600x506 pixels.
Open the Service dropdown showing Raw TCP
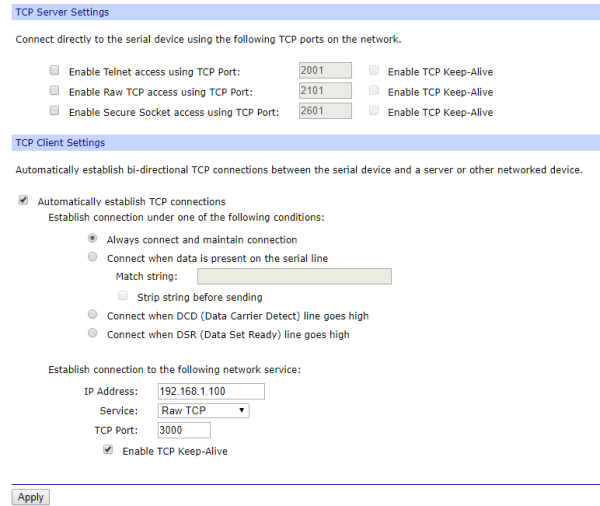(x=203, y=410)
